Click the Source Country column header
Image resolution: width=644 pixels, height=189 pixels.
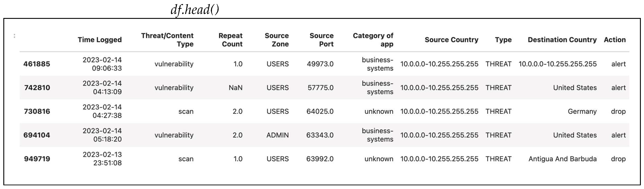coord(451,40)
